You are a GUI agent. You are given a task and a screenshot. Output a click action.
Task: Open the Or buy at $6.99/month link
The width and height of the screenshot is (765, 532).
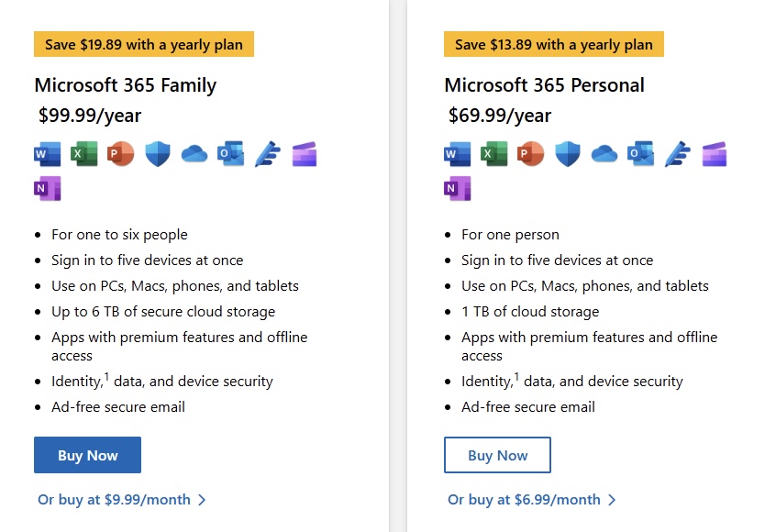click(532, 499)
